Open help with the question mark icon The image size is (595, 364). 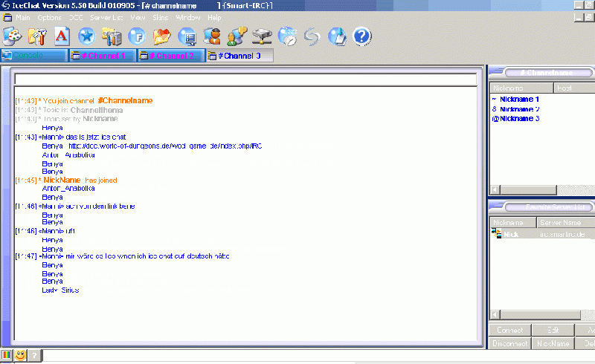click(362, 36)
